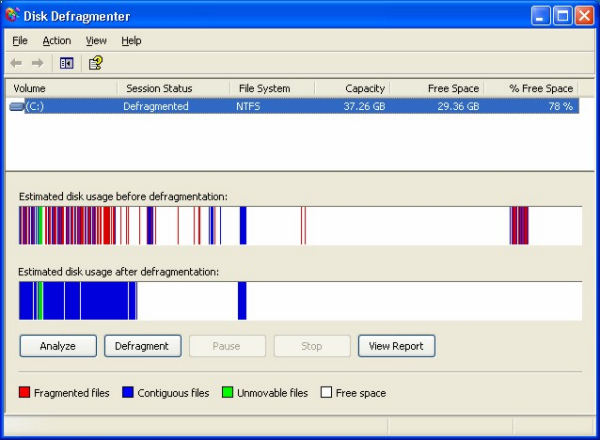Click the Unmovable files legend label
This screenshot has width=600, height=440.
tap(272, 393)
